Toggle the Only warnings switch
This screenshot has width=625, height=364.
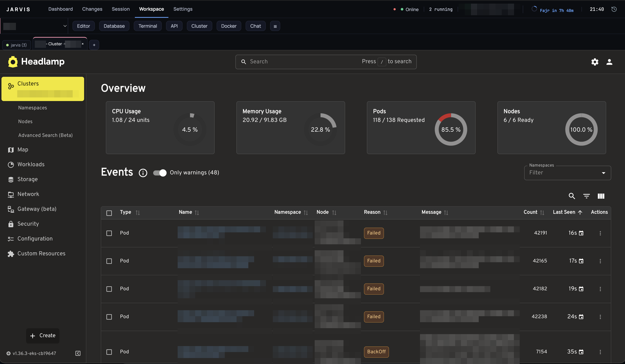tap(160, 173)
